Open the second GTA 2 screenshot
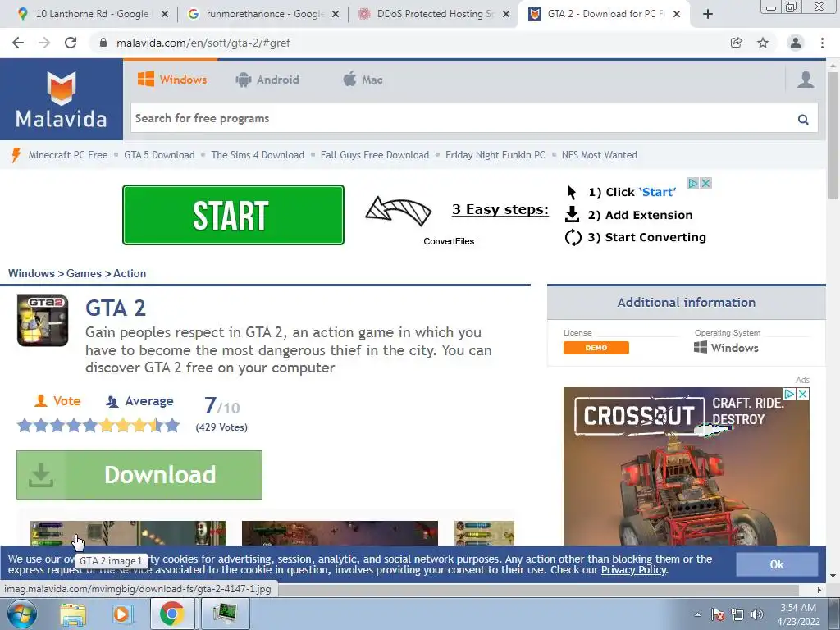 (340, 533)
